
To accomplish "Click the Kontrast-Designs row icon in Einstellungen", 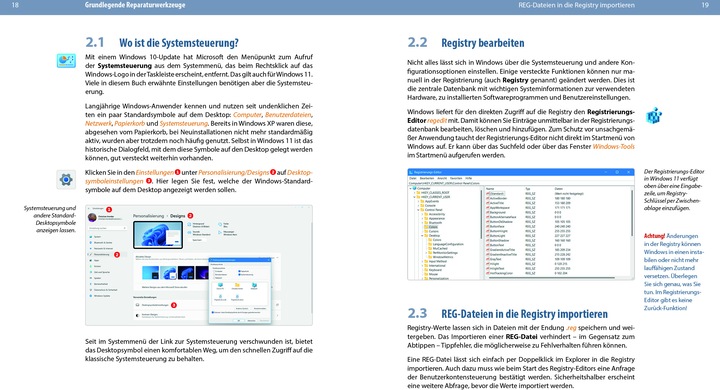I will tap(137, 316).
